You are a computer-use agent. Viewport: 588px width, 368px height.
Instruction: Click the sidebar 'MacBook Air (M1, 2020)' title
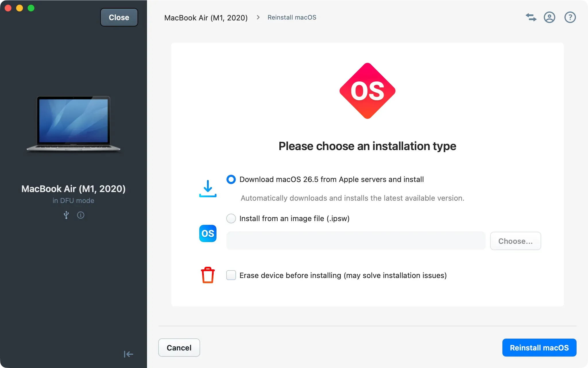point(73,189)
